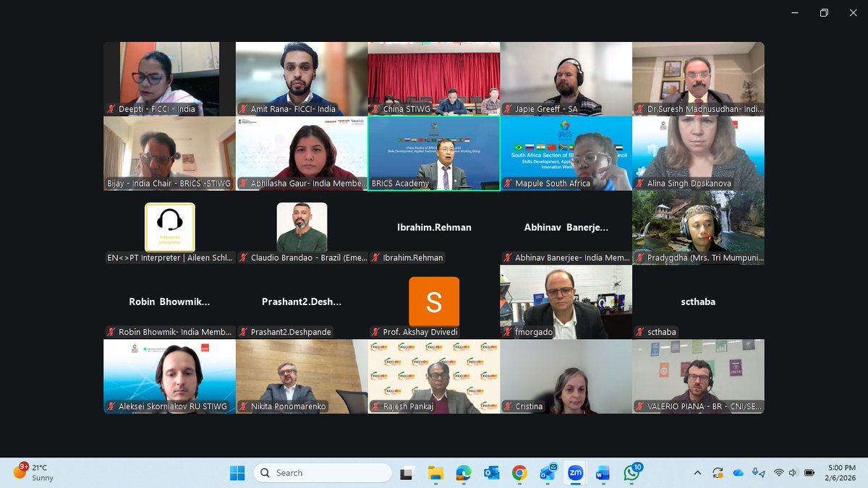Click the taskbar Search box
Image resolution: width=868 pixels, height=488 pixels.
coord(323,473)
